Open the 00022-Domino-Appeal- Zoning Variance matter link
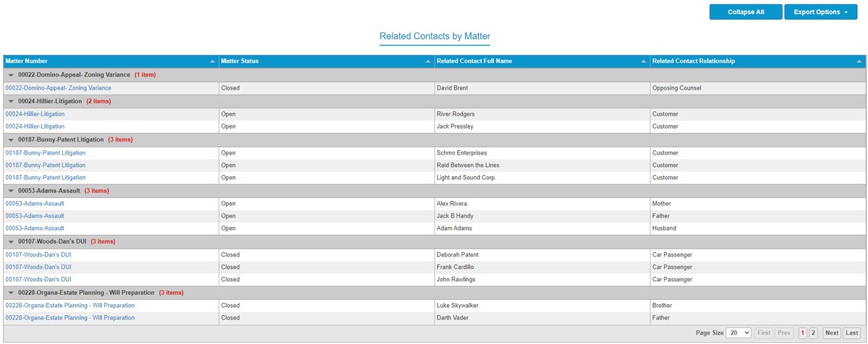 (59, 87)
